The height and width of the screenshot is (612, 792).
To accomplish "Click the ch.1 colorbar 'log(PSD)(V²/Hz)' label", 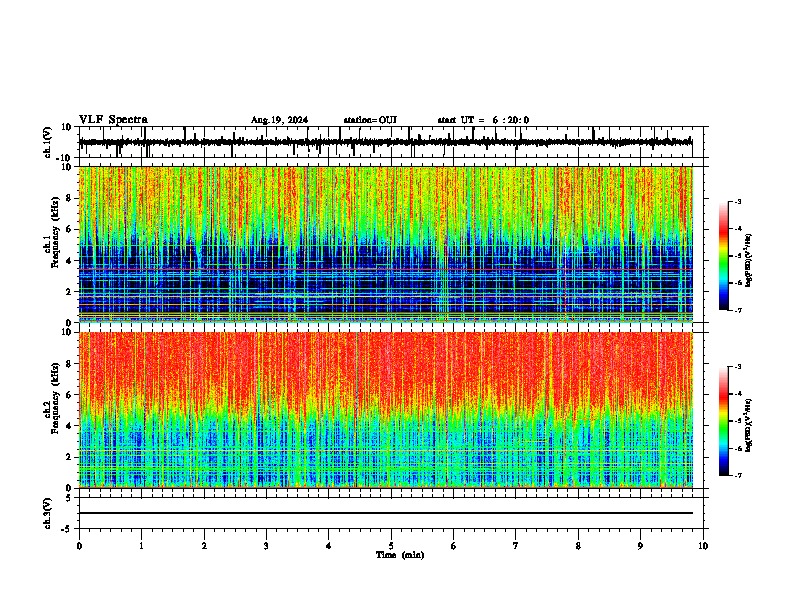I will pyautogui.click(x=749, y=260).
